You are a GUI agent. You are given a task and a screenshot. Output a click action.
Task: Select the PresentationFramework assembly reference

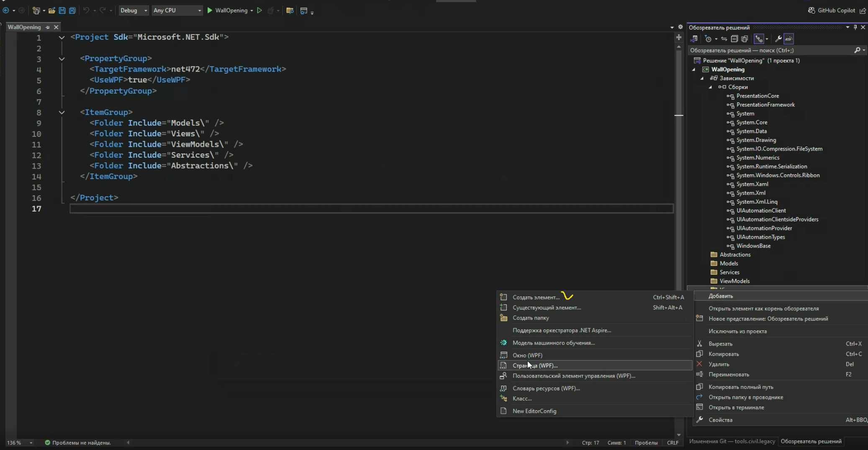765,105
